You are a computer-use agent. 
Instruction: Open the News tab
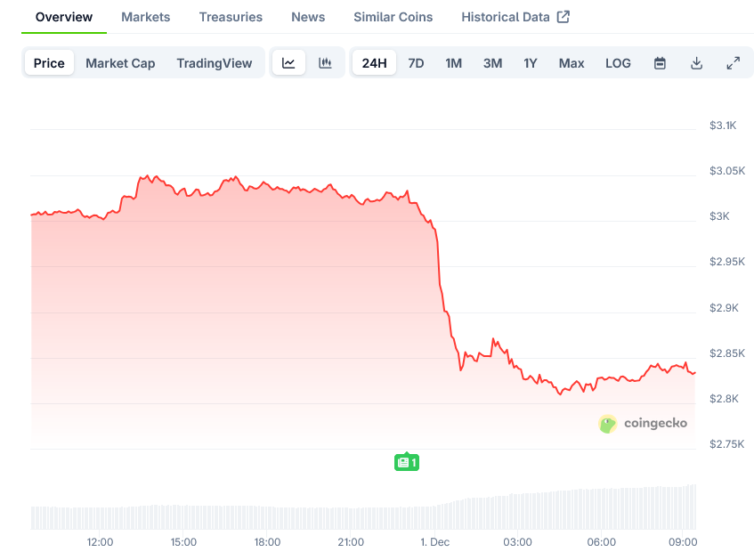(307, 16)
